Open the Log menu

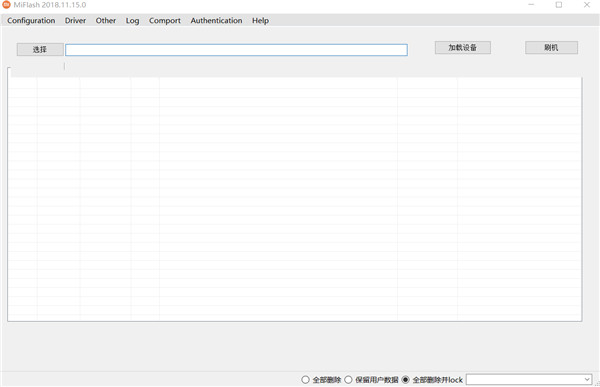[x=132, y=21]
